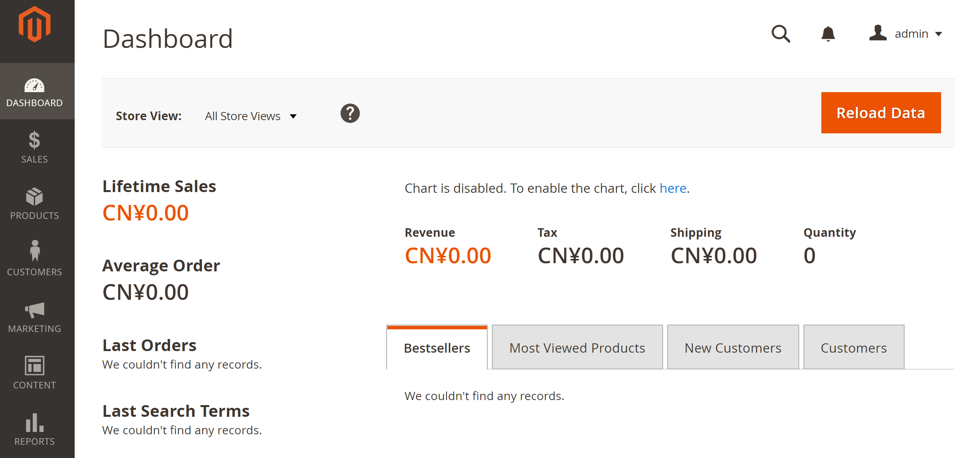Switch to Most Viewed Products tab
The height and width of the screenshot is (458, 980).
click(x=577, y=348)
